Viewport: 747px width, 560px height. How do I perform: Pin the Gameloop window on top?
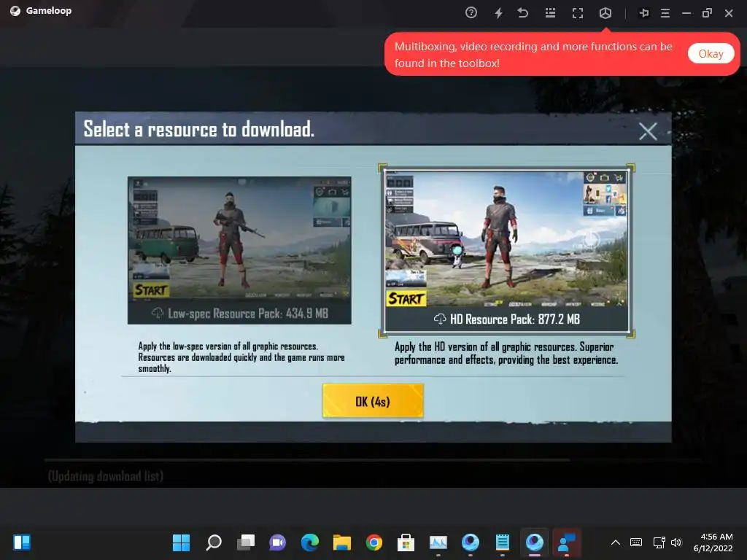click(643, 13)
